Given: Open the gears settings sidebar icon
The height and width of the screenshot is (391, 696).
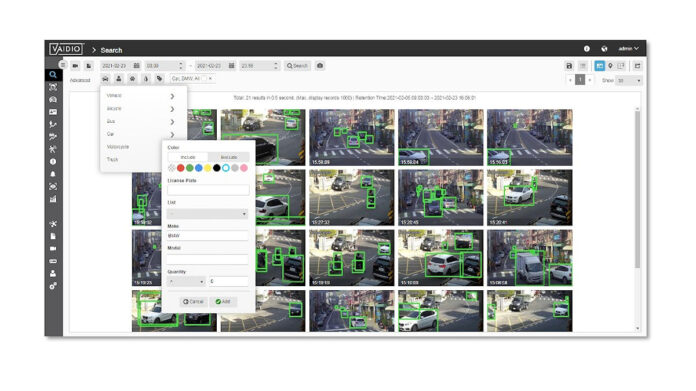Looking at the screenshot, I should click(53, 286).
